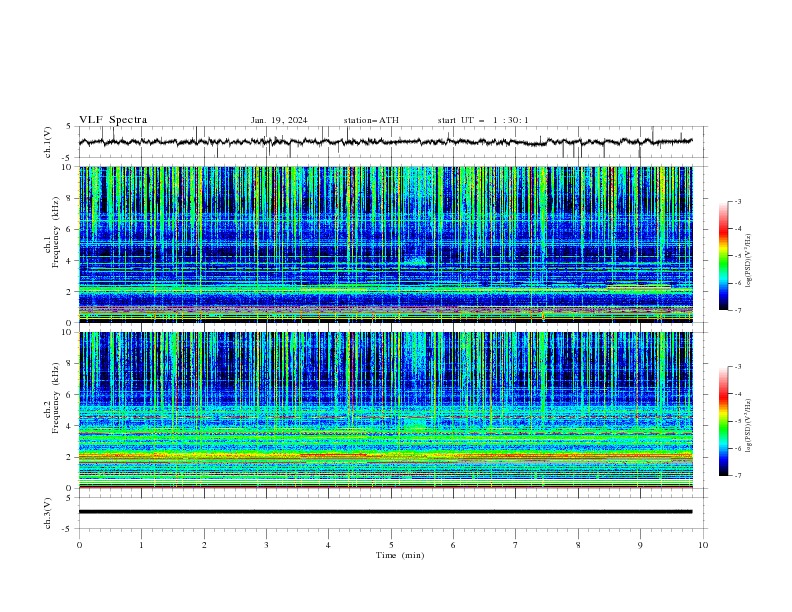The height and width of the screenshot is (612, 792).
Task: Click time axis tick label "5"
Action: 391,545
